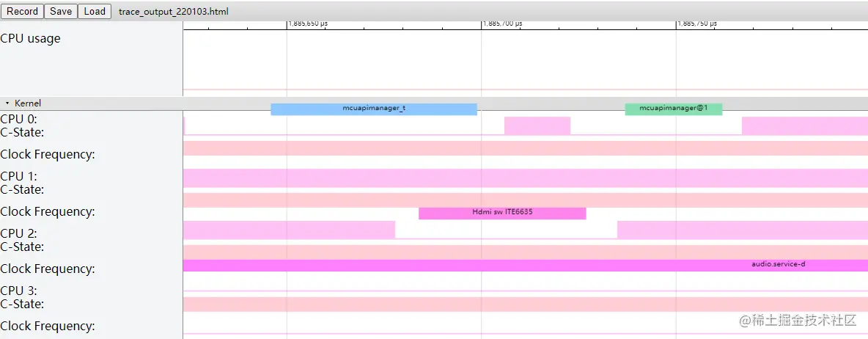
Task: Select the mcuapimanager_t slice
Action: pos(374,109)
